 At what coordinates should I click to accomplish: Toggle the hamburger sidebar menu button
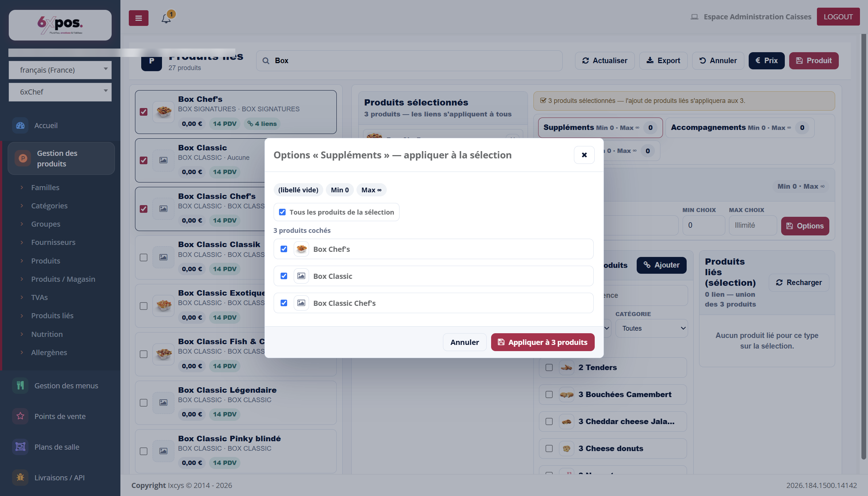139,18
